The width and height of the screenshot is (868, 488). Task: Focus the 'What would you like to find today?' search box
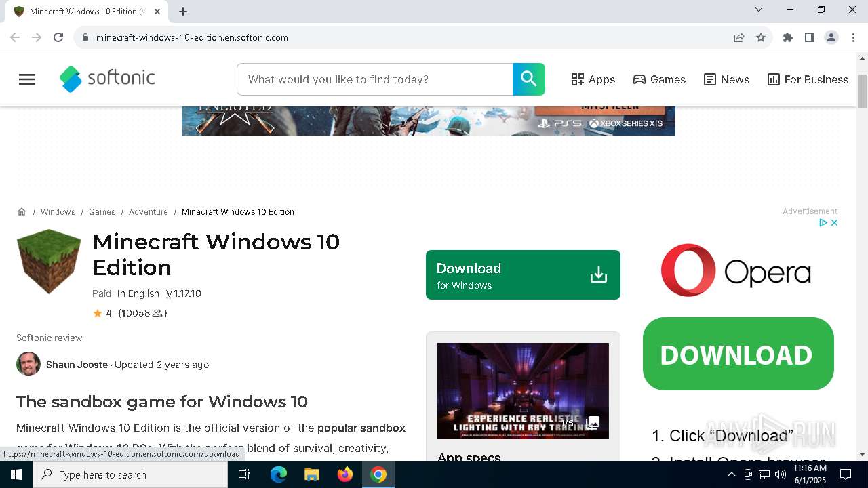click(x=375, y=79)
